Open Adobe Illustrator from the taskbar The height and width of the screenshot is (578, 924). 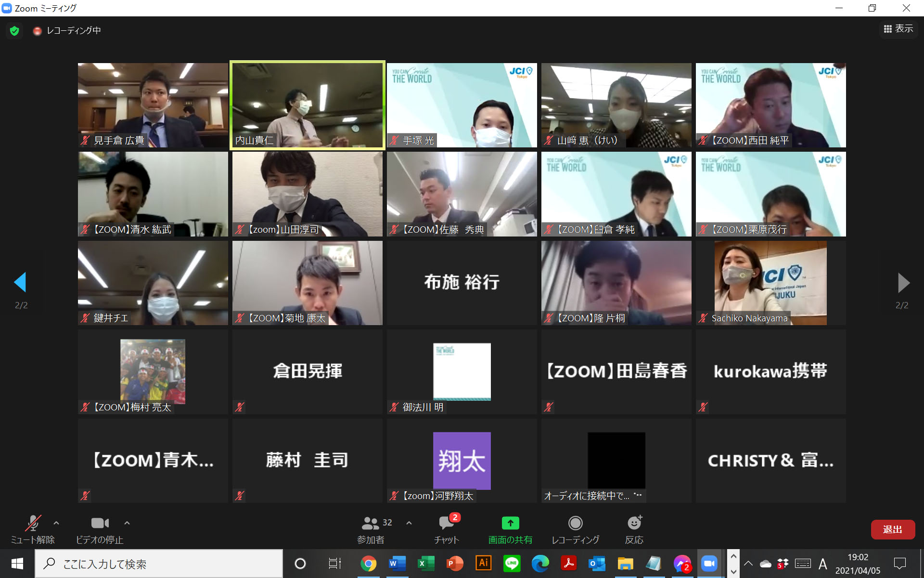click(483, 564)
